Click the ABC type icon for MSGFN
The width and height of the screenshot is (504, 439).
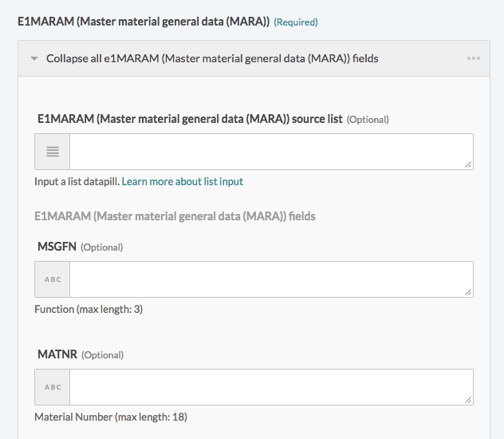53,279
